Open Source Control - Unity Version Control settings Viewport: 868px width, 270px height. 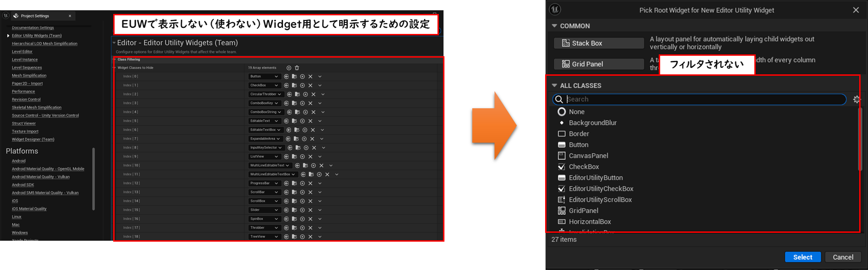pos(45,116)
